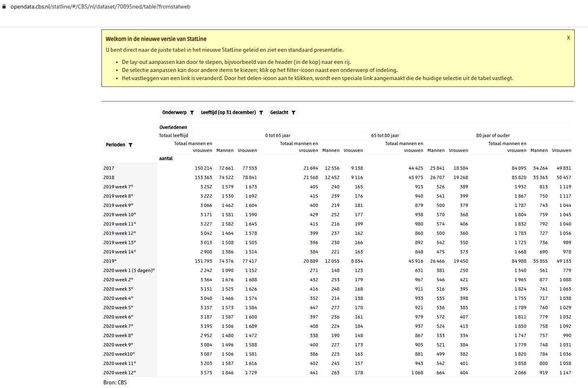This screenshot has width=588, height=388.
Task: Click the lock icon in the address bar
Action: click(x=4, y=7)
